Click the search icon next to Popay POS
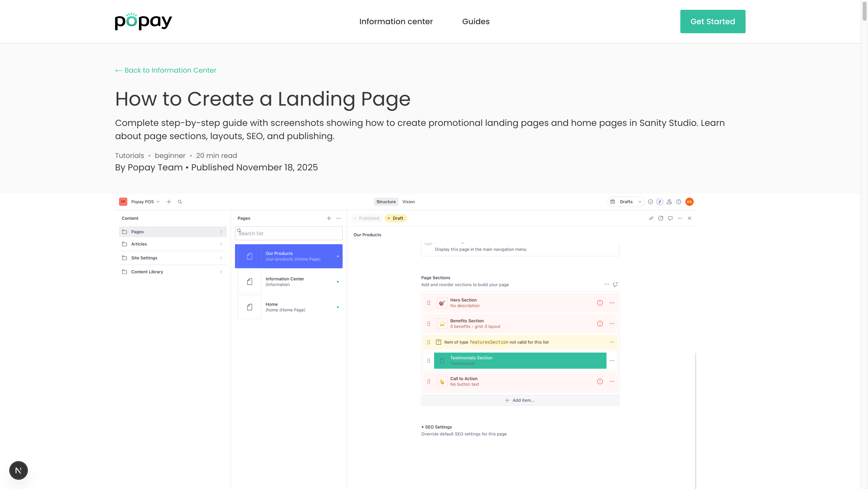The width and height of the screenshot is (868, 489). pos(180,202)
